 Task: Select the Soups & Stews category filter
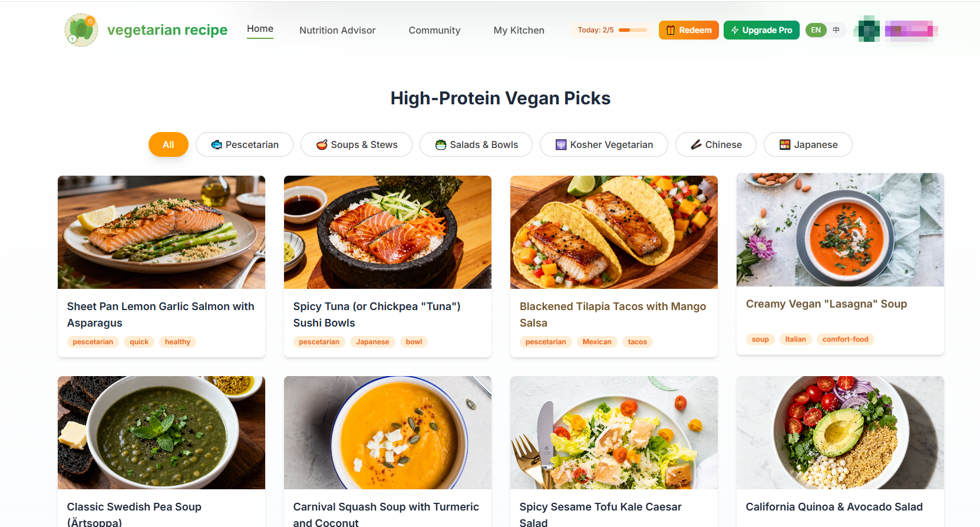[356, 144]
